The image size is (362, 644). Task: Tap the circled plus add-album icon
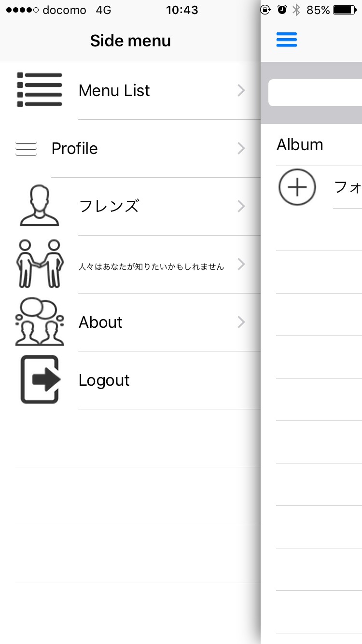[x=297, y=187]
